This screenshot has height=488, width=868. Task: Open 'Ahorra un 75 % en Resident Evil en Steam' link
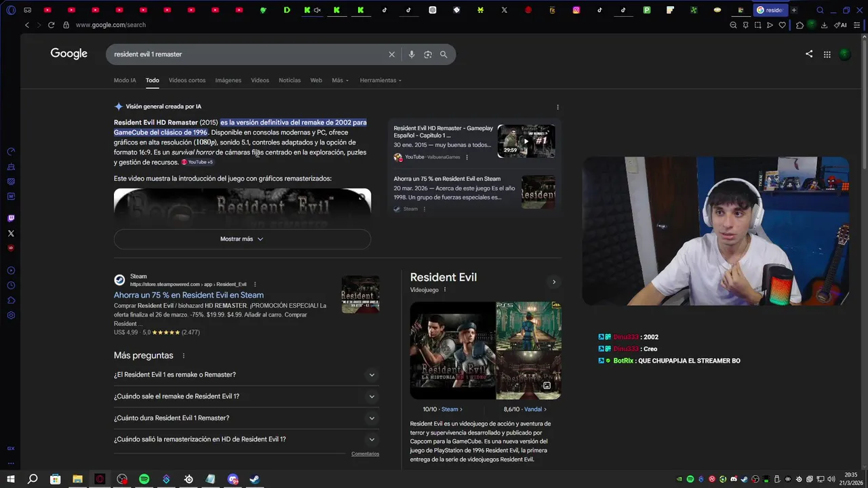click(189, 295)
